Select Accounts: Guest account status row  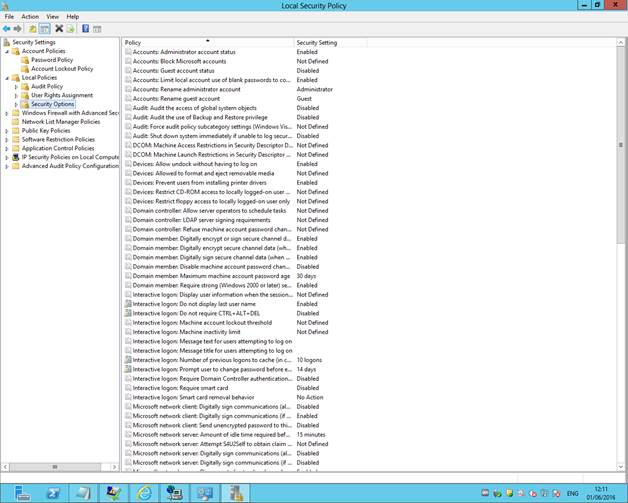tap(173, 70)
